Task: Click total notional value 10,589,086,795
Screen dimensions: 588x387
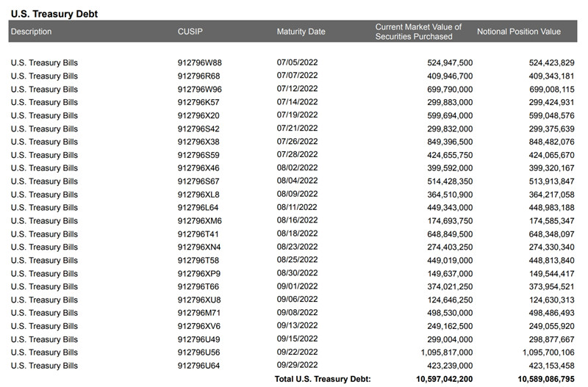Action: tap(546, 379)
